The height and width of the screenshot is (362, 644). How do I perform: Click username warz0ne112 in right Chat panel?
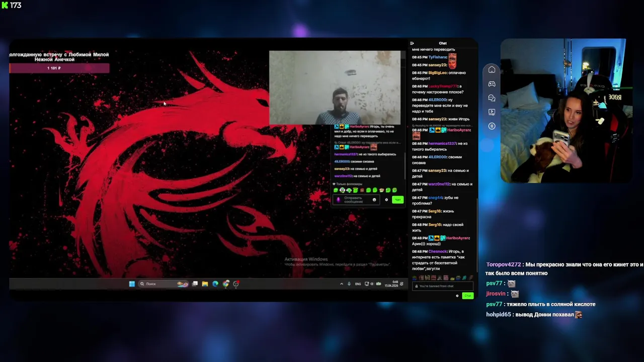[439, 184]
